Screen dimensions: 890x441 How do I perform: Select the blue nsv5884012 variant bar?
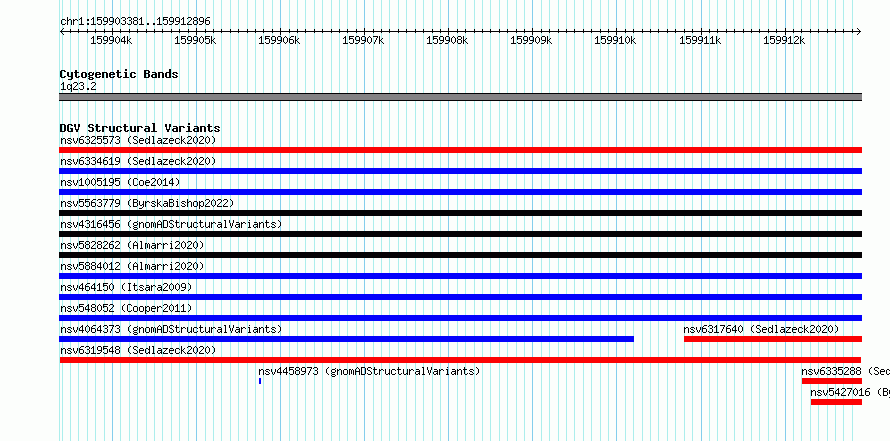point(460,276)
